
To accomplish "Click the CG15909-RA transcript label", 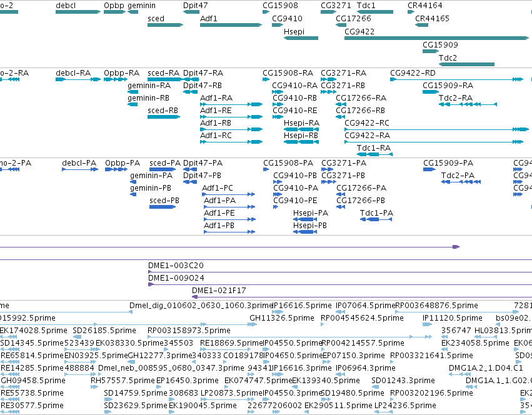I will click(x=448, y=86).
